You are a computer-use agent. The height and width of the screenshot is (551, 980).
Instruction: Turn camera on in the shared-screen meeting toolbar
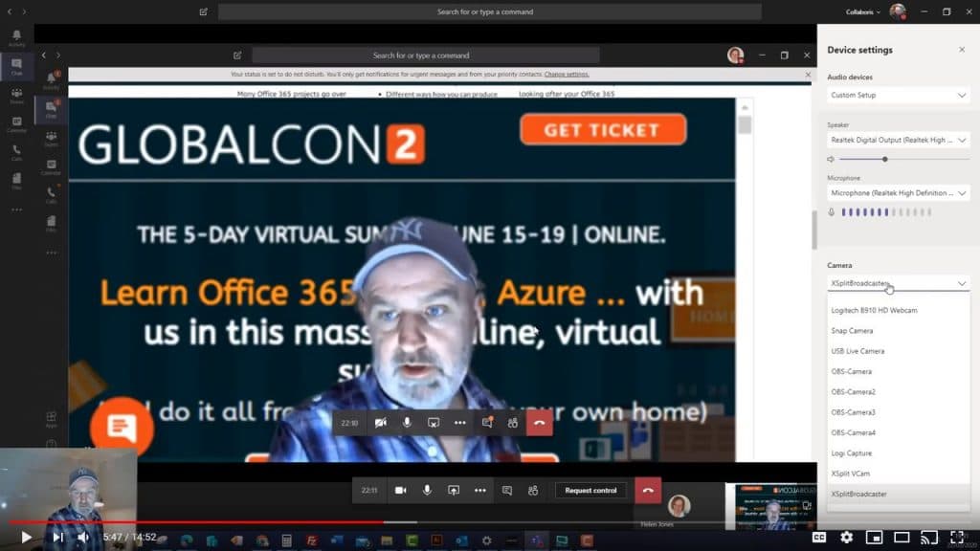click(380, 423)
